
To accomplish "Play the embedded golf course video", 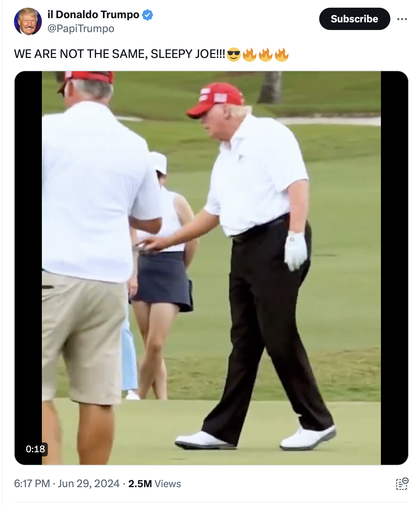I will (x=211, y=268).
